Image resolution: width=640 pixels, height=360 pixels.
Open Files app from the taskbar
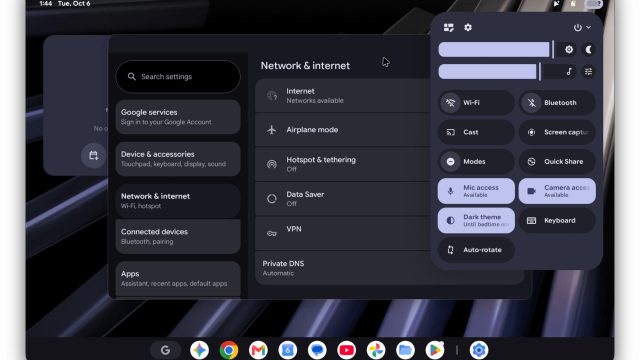point(405,350)
